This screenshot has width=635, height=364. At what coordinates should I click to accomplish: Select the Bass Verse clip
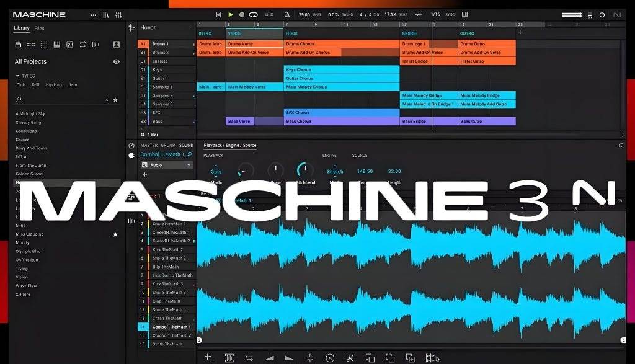click(x=240, y=121)
